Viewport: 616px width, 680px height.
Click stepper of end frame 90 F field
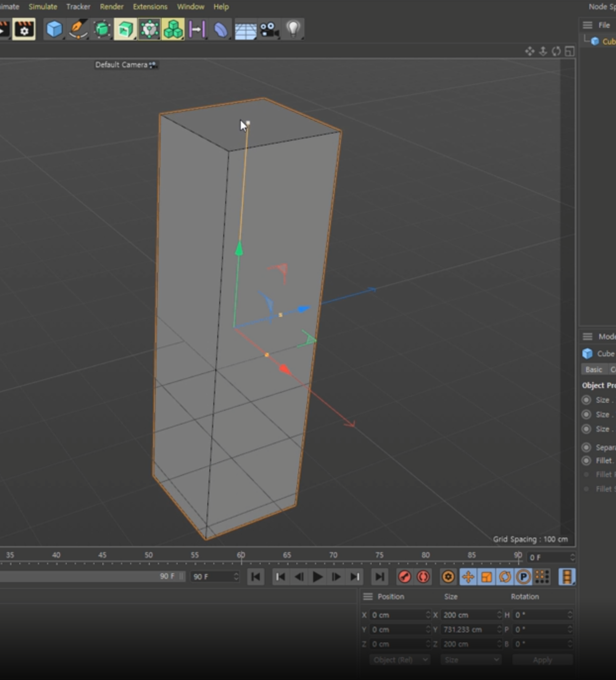coord(236,577)
